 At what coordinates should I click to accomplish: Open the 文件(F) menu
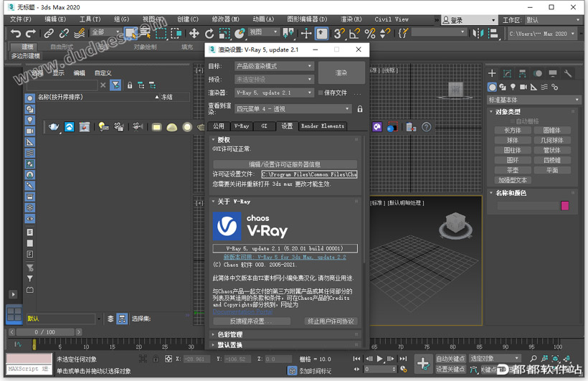click(20, 19)
